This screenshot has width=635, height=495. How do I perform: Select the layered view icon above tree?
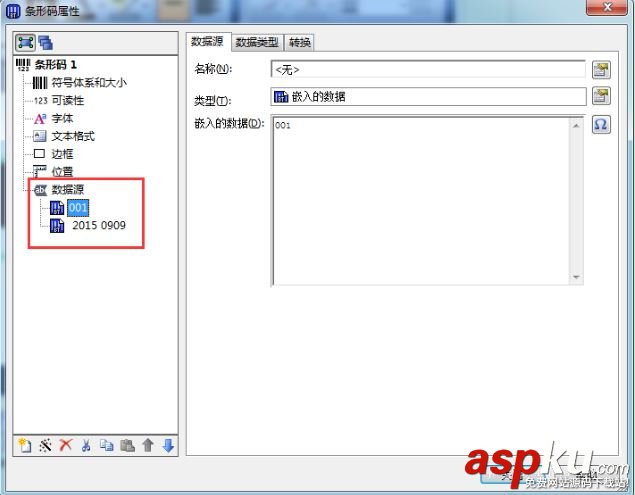point(46,43)
